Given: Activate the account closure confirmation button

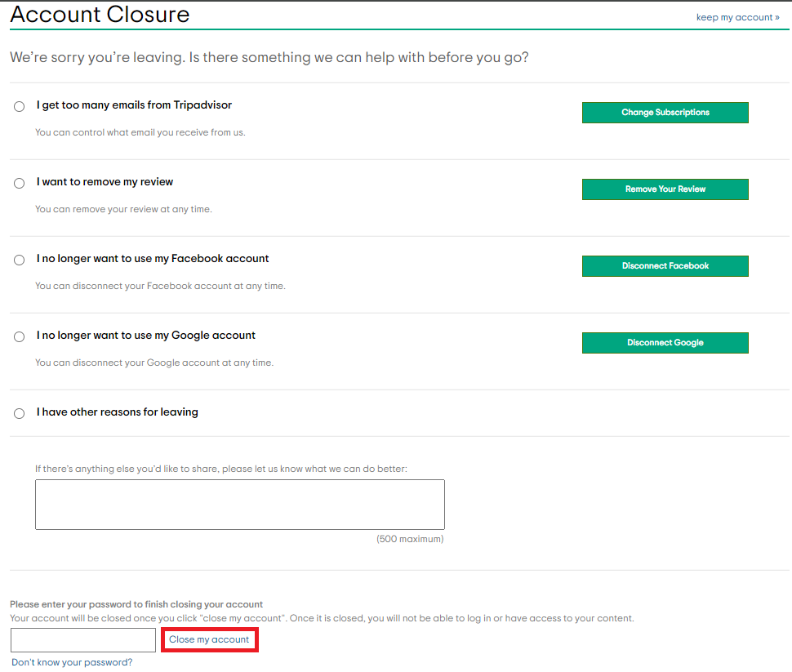Looking at the screenshot, I should [x=209, y=640].
